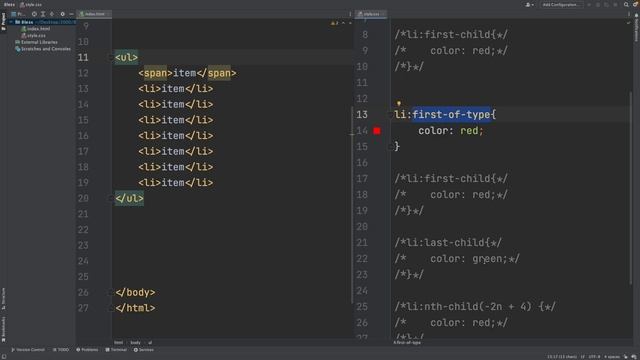Click the body breadcrumb below index.html editor

(x=136, y=343)
